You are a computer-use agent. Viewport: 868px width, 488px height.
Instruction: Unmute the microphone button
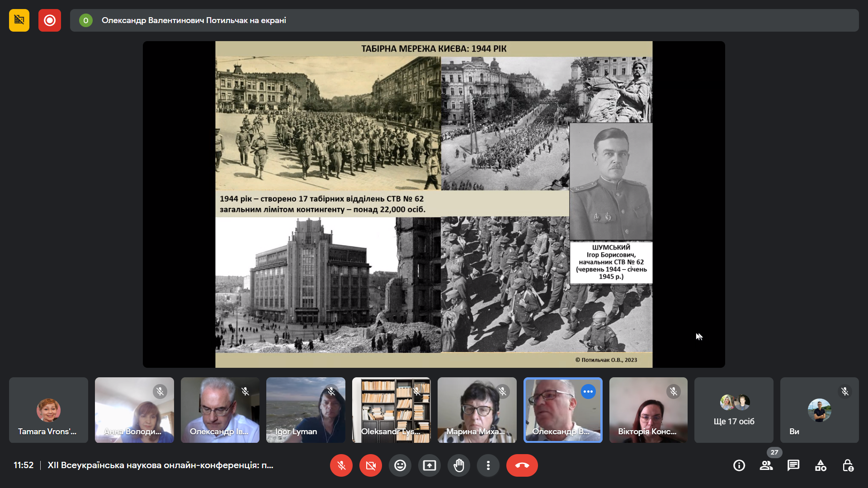[341, 465]
